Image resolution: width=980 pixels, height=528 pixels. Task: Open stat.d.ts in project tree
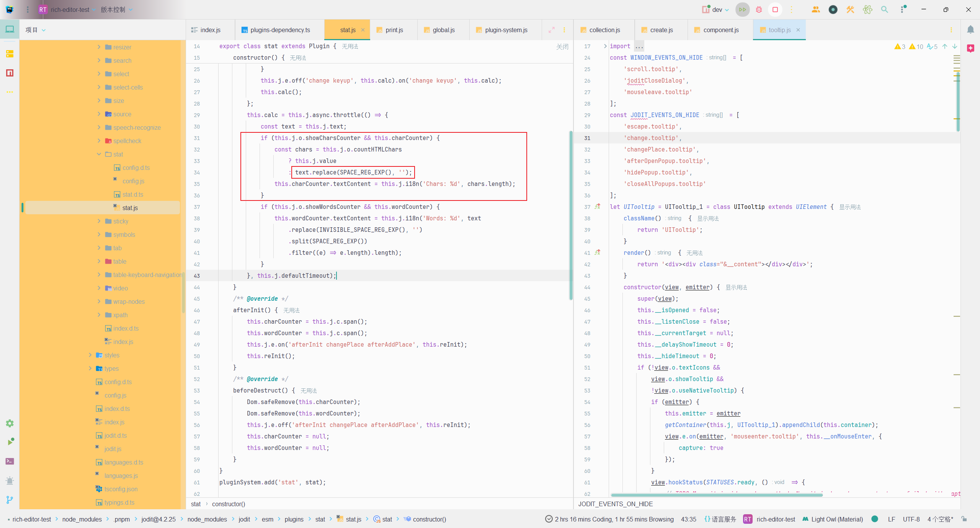click(132, 194)
